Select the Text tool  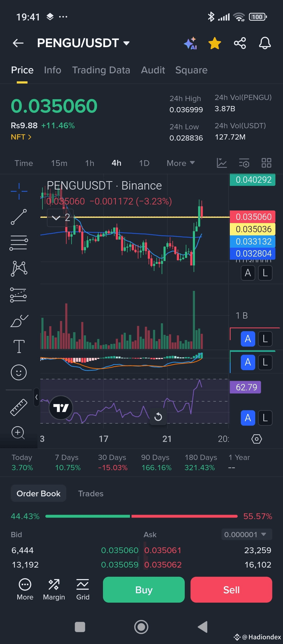pyautogui.click(x=19, y=346)
